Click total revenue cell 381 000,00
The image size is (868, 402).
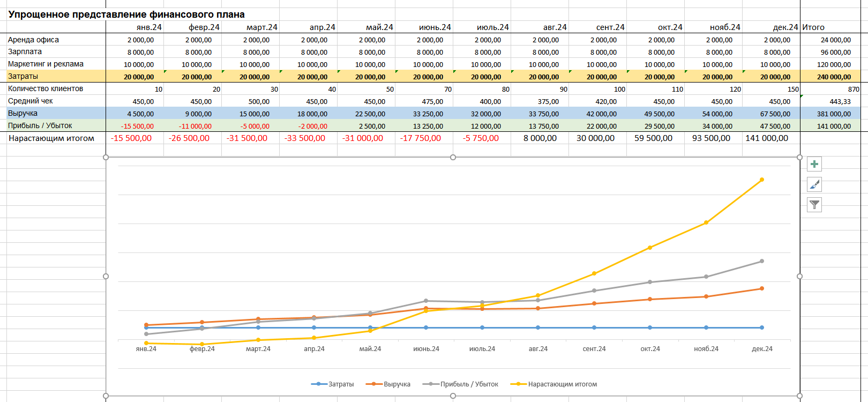(830, 114)
